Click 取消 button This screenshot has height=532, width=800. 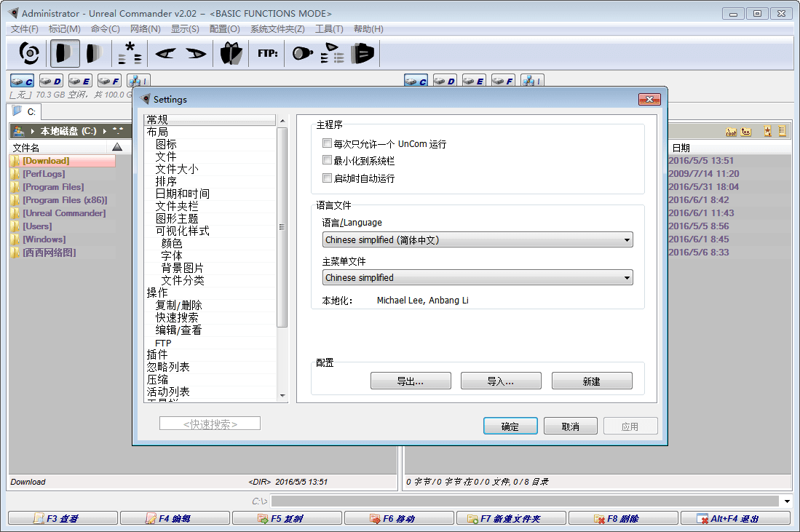571,426
